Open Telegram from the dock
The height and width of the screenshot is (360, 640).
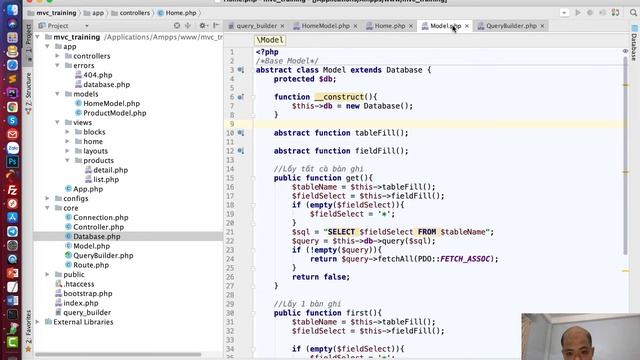(12, 231)
